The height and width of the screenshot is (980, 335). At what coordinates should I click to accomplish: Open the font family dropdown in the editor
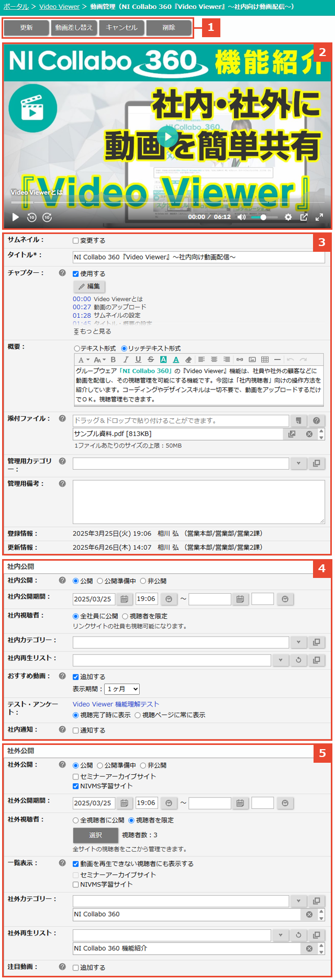pos(84,360)
